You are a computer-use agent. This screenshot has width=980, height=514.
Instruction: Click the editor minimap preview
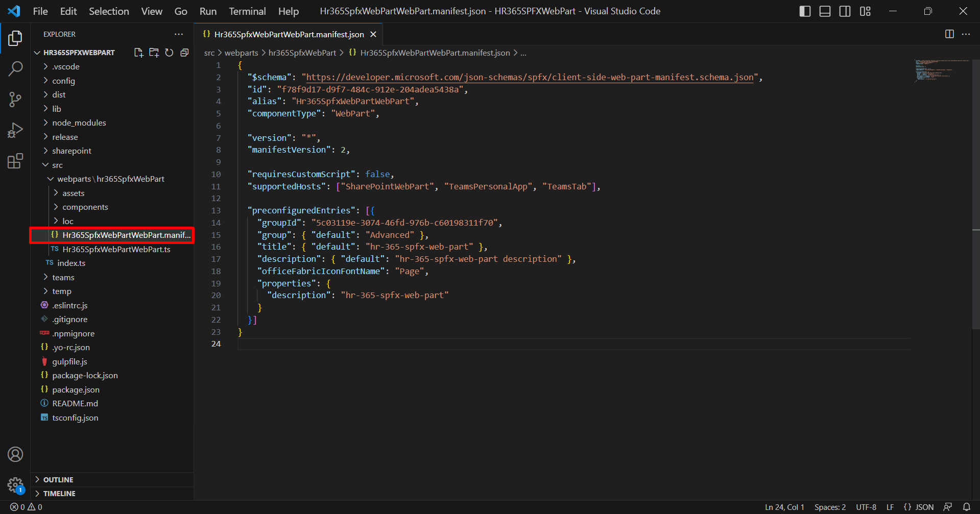click(941, 71)
